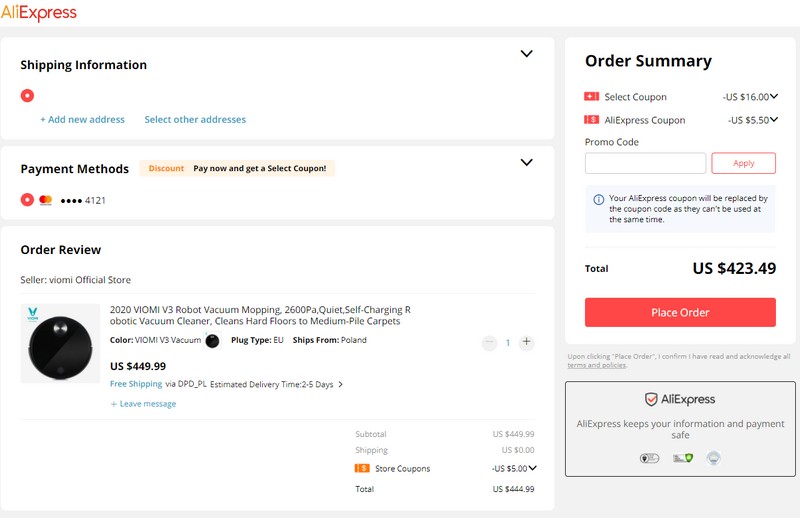Expand the Store Coupons dropdown
This screenshot has width=800, height=518.
[x=533, y=468]
